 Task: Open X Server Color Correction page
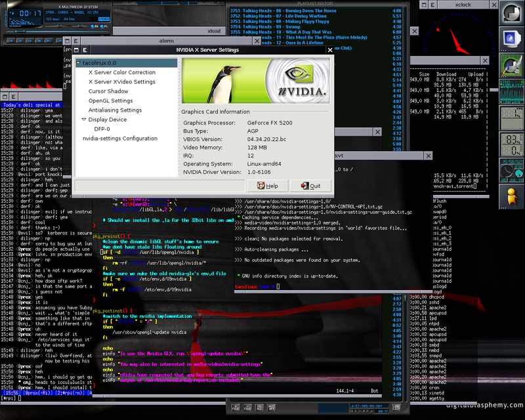(122, 72)
